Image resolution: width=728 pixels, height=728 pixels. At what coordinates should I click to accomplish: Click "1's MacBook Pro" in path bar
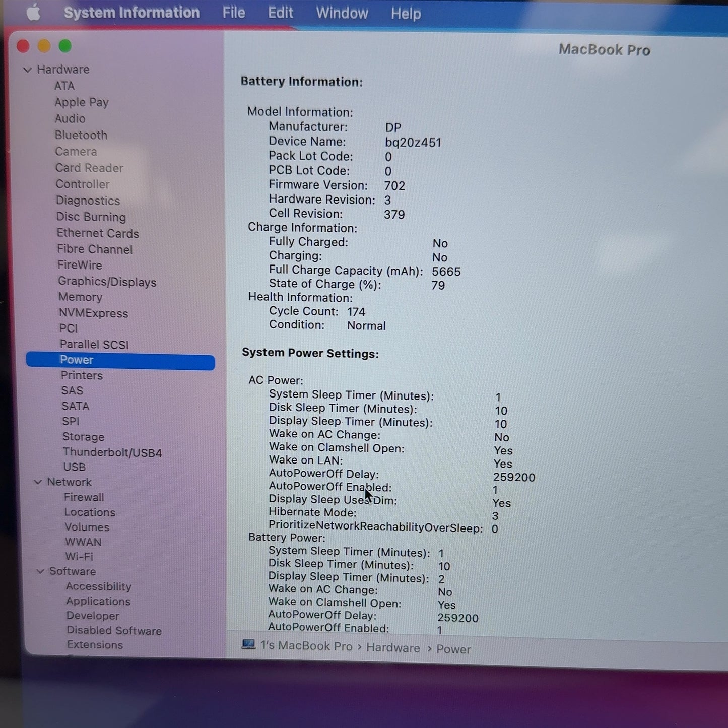click(x=306, y=646)
